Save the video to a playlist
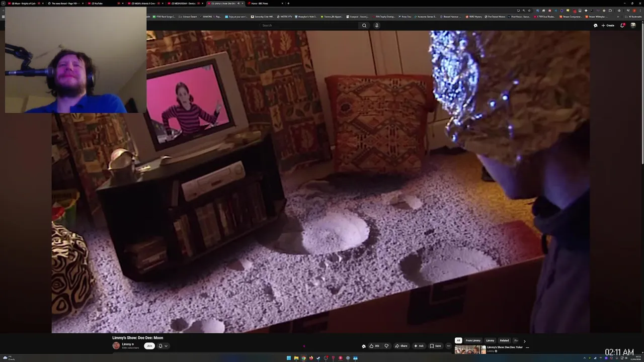Screen dimensions: 644x362 436,346
